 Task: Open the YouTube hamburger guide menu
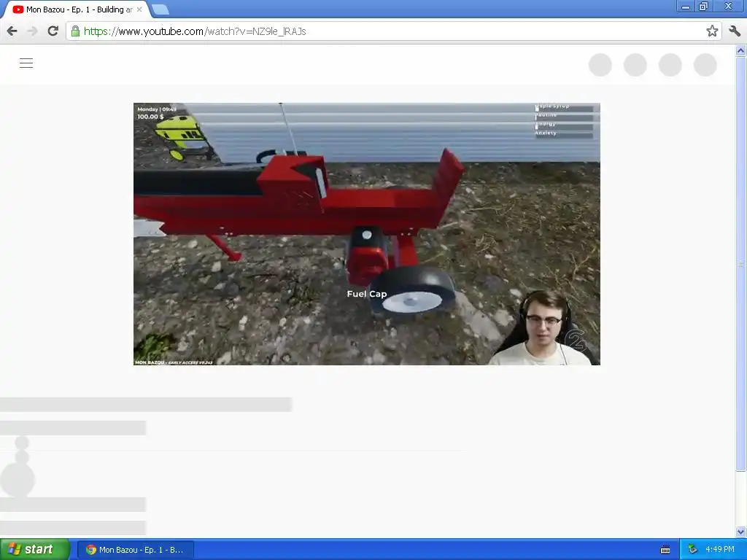click(26, 63)
